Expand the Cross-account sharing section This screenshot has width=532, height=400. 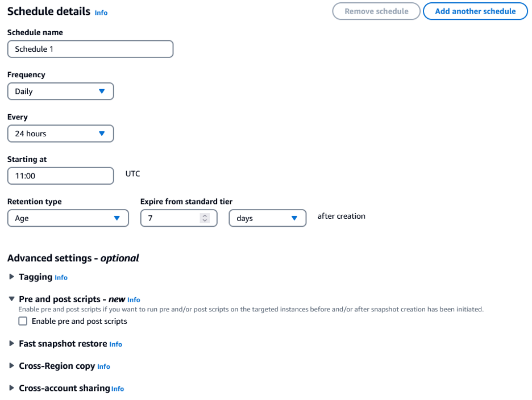pos(12,389)
